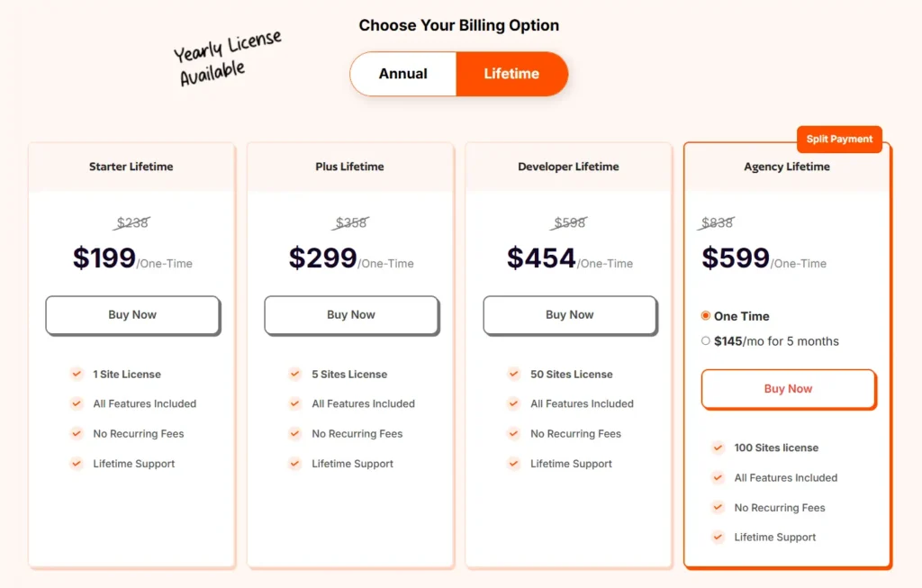Switch billing to Annual
The width and height of the screenshot is (922, 588).
point(403,74)
